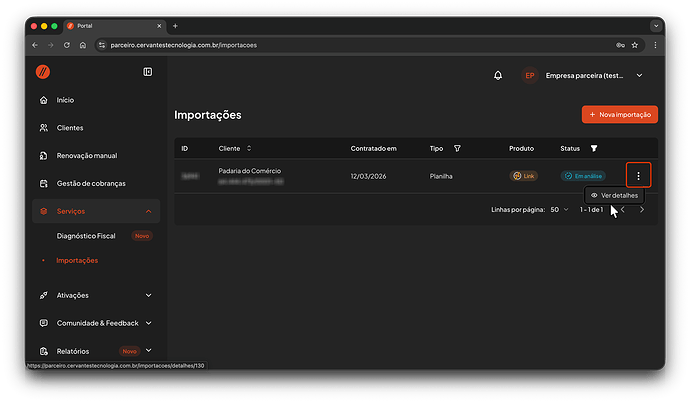Reload the page in browser toolbar
The height and width of the screenshot is (402, 690).
tap(67, 45)
